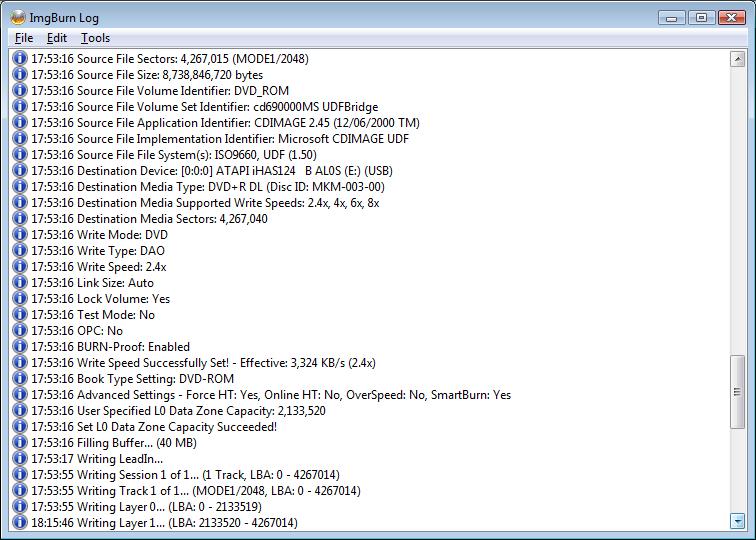The height and width of the screenshot is (540, 756).
Task: Click info icon next to Book Type Setting
Action: coord(19,379)
